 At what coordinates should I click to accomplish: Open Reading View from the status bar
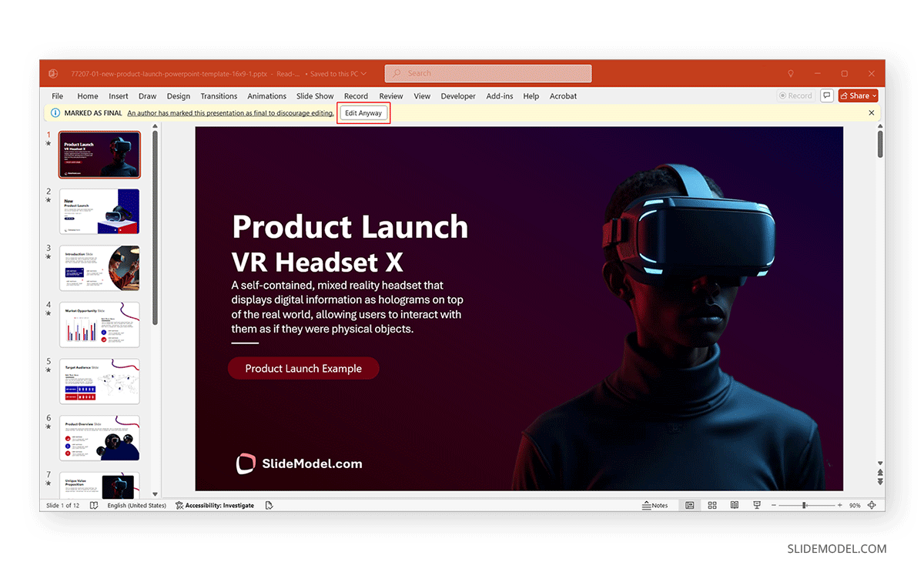point(734,505)
